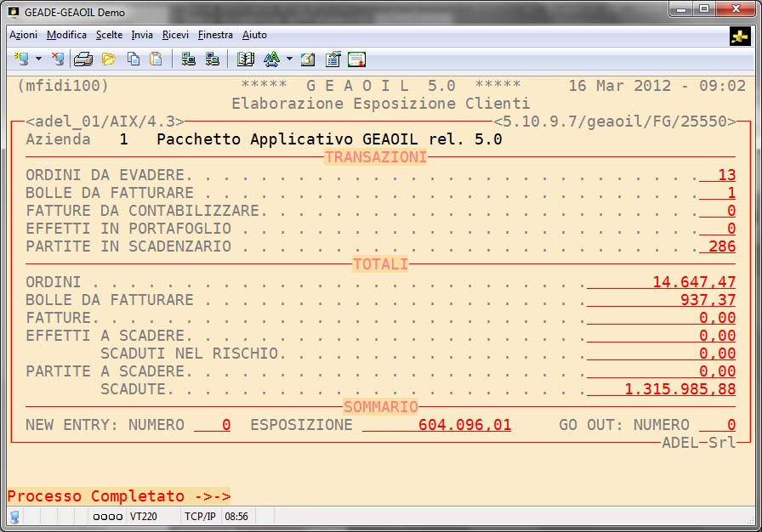Open the Azioni menu

(24, 35)
